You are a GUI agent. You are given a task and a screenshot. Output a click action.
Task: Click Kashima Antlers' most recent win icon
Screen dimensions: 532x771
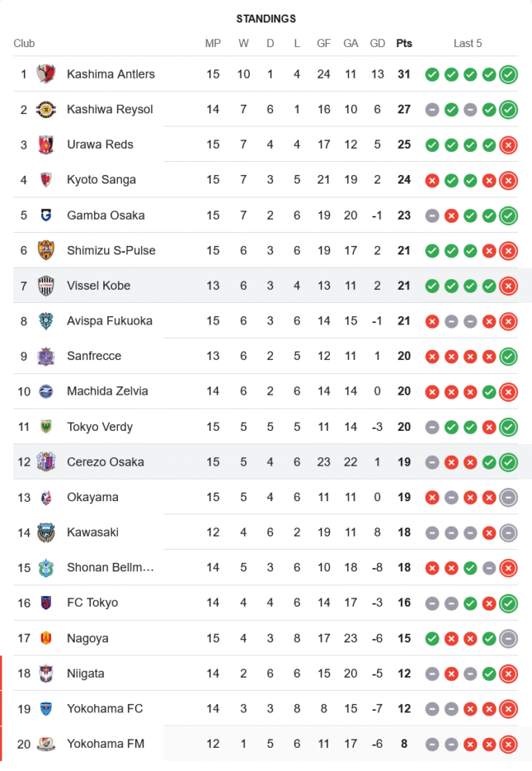(x=507, y=75)
